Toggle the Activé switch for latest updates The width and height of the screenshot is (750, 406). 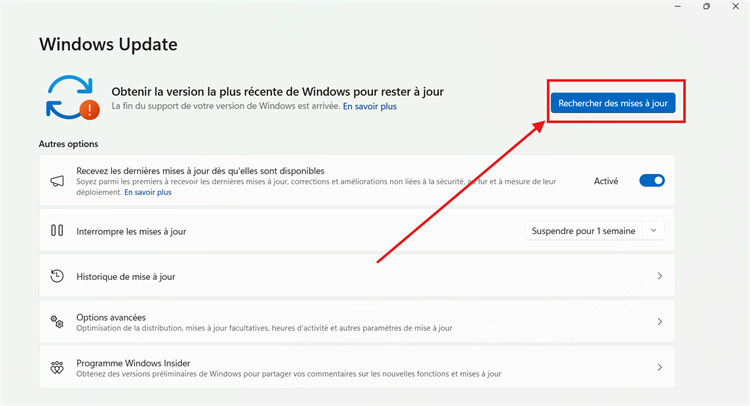pos(652,181)
